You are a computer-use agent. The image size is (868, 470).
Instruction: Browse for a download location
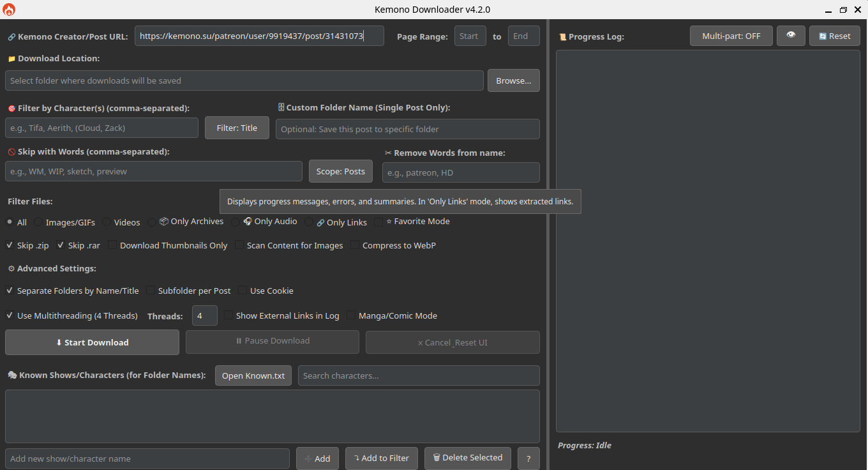coord(513,80)
